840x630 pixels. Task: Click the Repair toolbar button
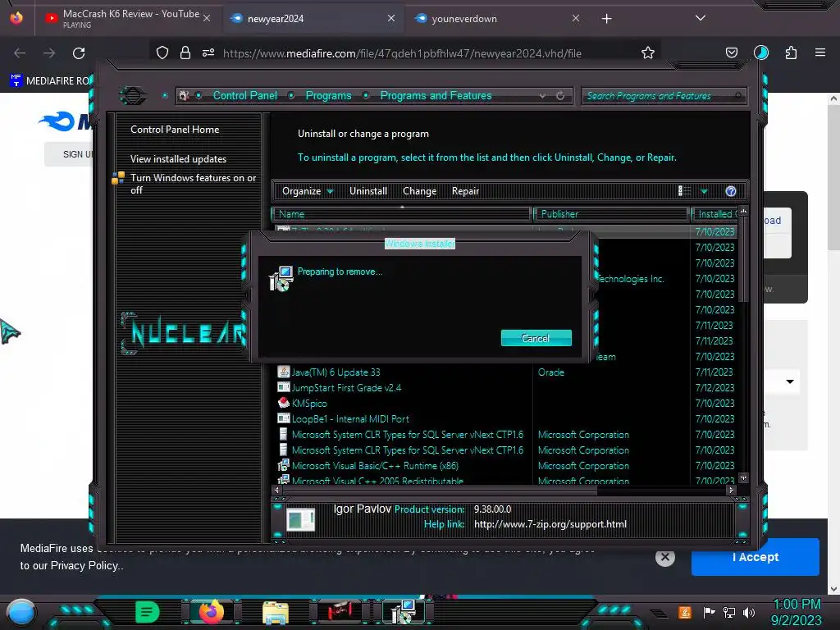tap(466, 191)
